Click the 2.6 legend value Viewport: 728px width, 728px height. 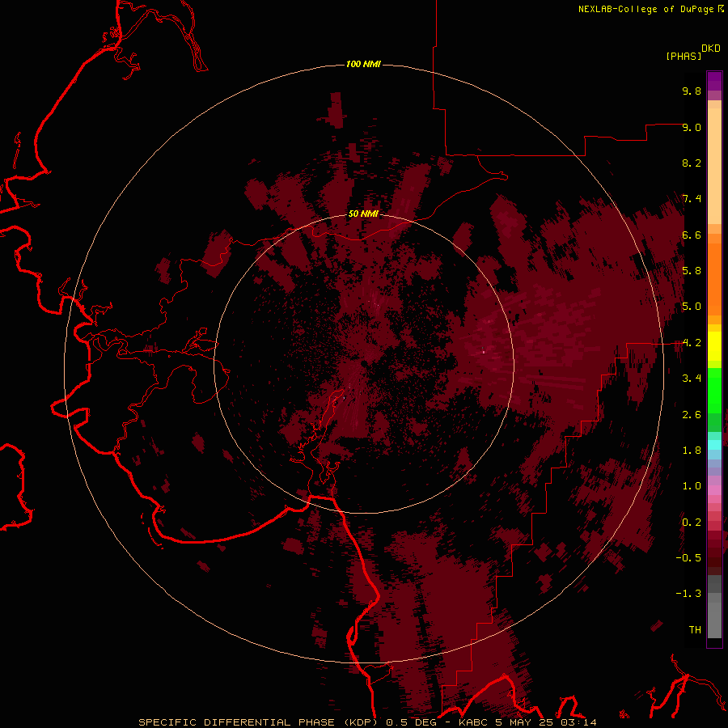[x=692, y=415]
